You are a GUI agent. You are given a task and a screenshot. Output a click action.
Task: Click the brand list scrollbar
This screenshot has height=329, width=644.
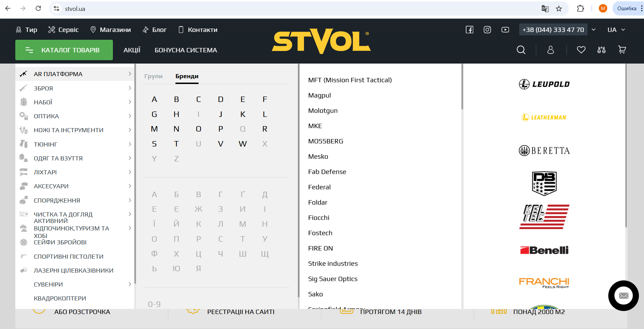tap(462, 87)
